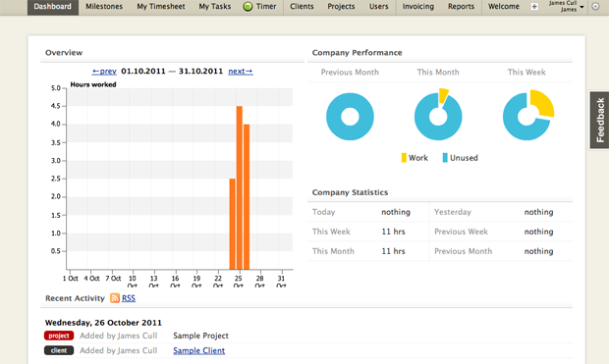Screen dimensions: 609x364
Task: Click the next month link
Action: point(241,72)
